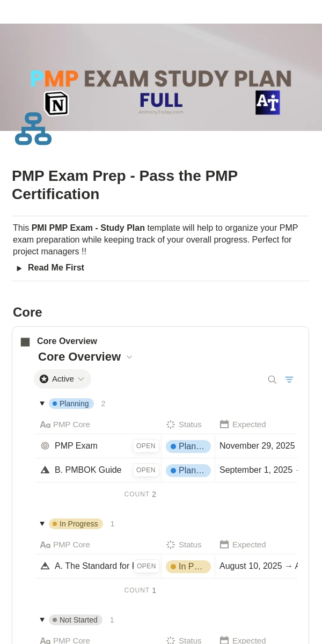Click the dark square icon next to Core Overview
This screenshot has width=322, height=644.
pos(25,342)
